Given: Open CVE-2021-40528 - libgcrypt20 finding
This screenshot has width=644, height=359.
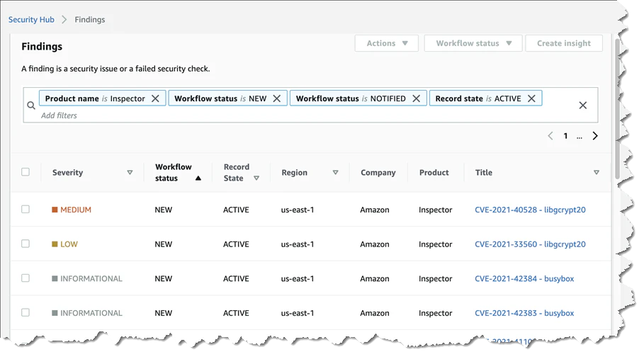Looking at the screenshot, I should click(x=530, y=210).
